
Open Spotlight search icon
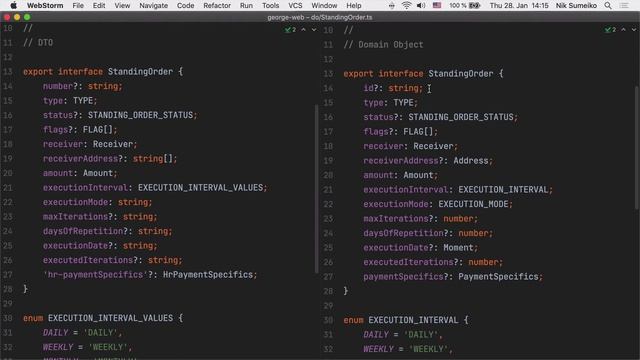(x=608, y=6)
